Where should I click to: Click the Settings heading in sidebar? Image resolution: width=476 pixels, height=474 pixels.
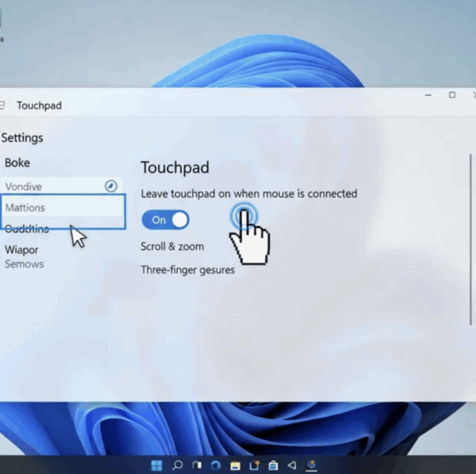(22, 137)
